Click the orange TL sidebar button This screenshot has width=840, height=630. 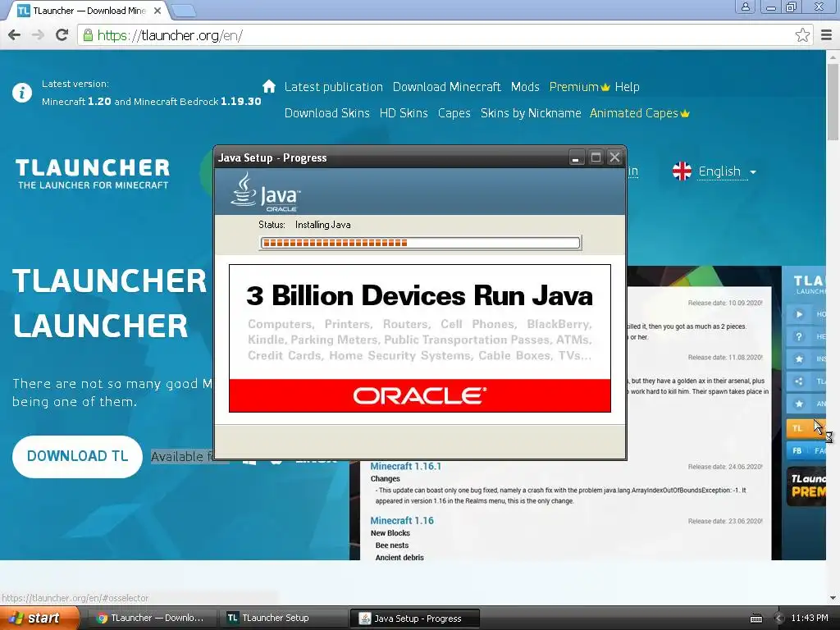806,428
